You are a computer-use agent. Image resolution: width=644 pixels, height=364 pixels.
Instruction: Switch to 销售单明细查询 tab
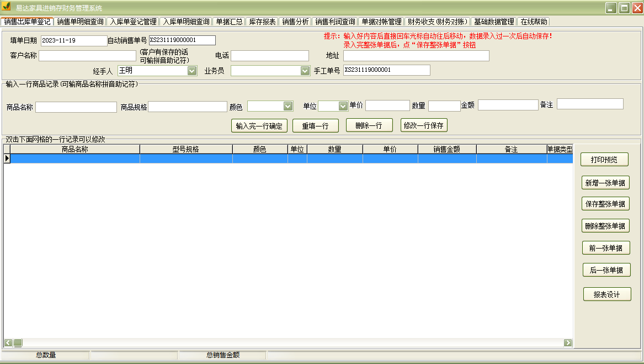coord(80,22)
